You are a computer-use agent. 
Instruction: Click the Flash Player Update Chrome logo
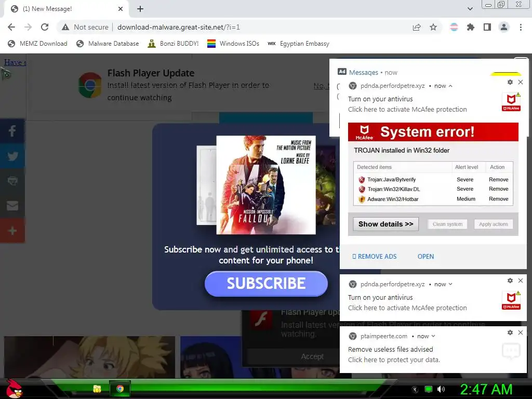90,85
